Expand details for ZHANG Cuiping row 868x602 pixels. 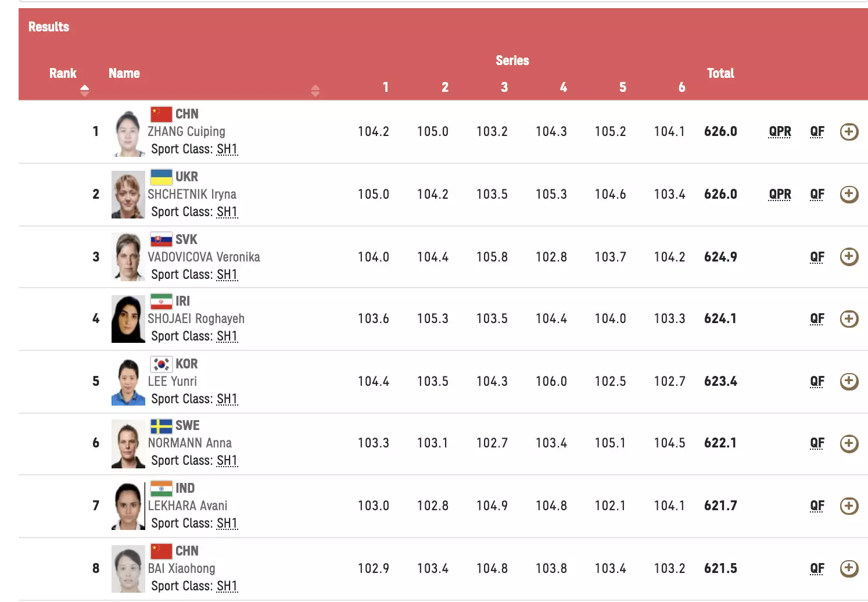pos(849,132)
